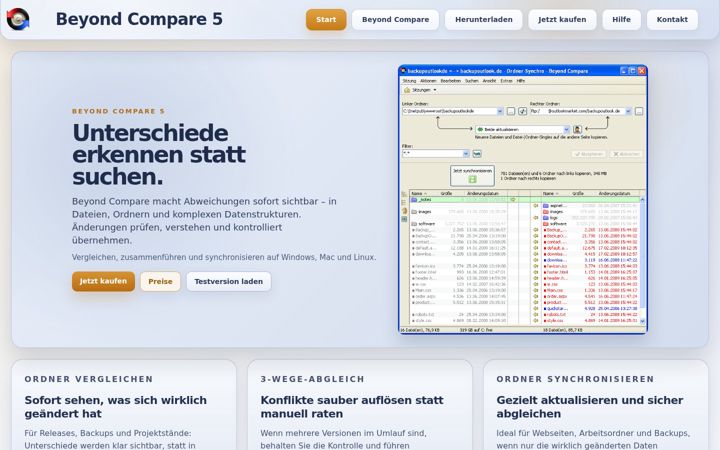This screenshot has height=450, width=720.
Task: Click the Beyond Compare logo icon
Action: [18, 19]
